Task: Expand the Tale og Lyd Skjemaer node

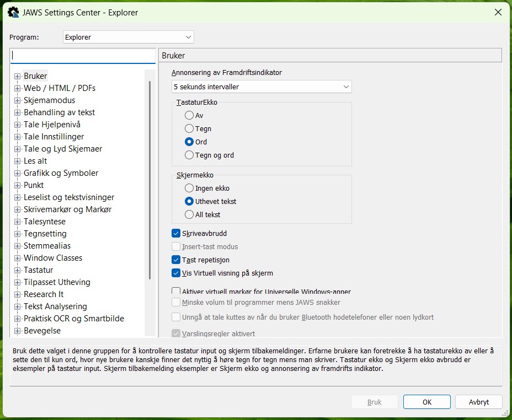Action: click(x=17, y=149)
